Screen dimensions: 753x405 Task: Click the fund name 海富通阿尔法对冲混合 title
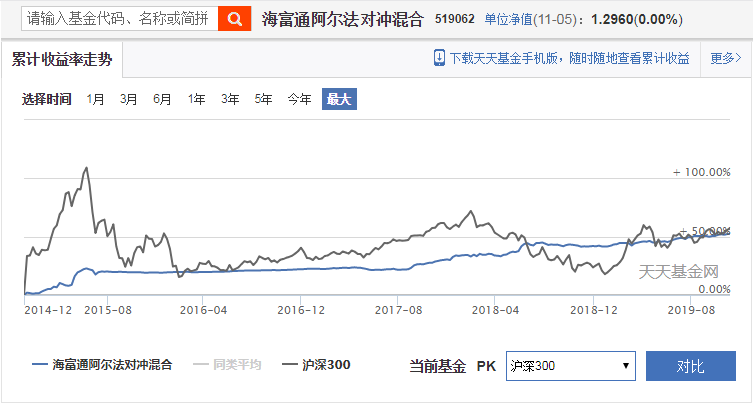click(x=343, y=19)
